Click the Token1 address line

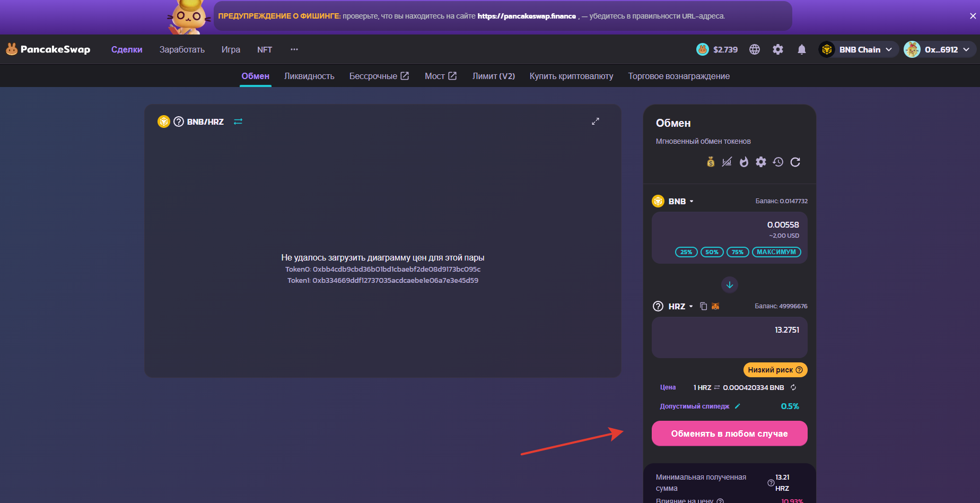383,280
